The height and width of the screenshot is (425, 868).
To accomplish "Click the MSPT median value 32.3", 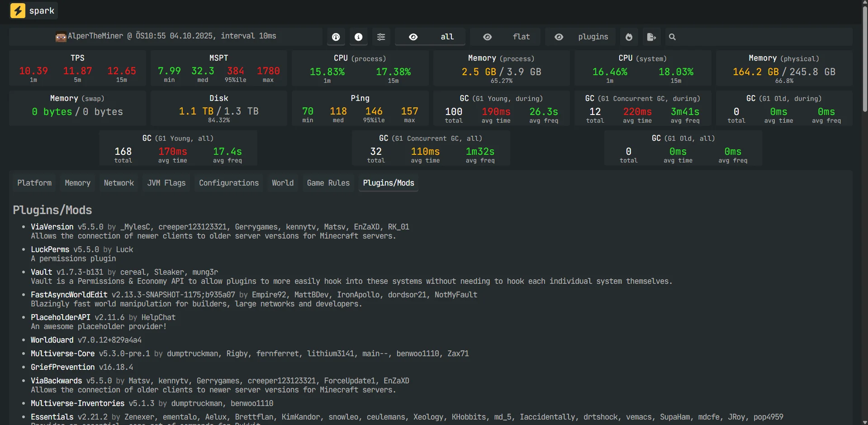I will coord(203,71).
